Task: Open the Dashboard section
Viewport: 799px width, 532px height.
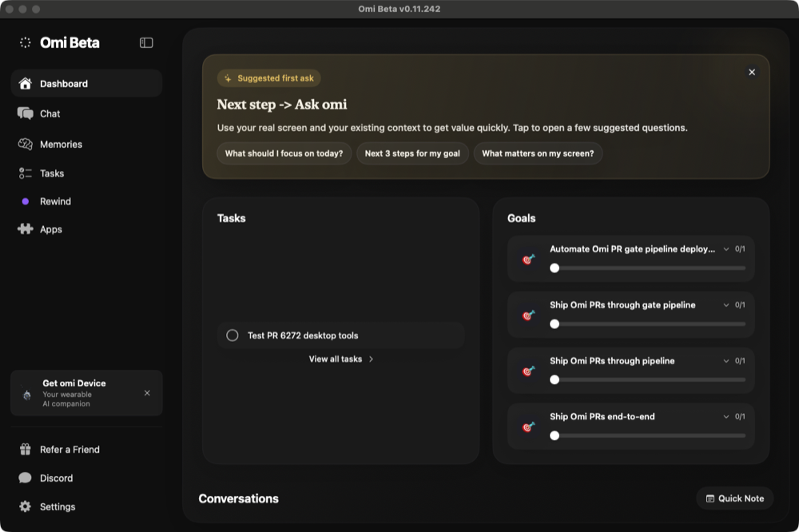Action: 86,84
